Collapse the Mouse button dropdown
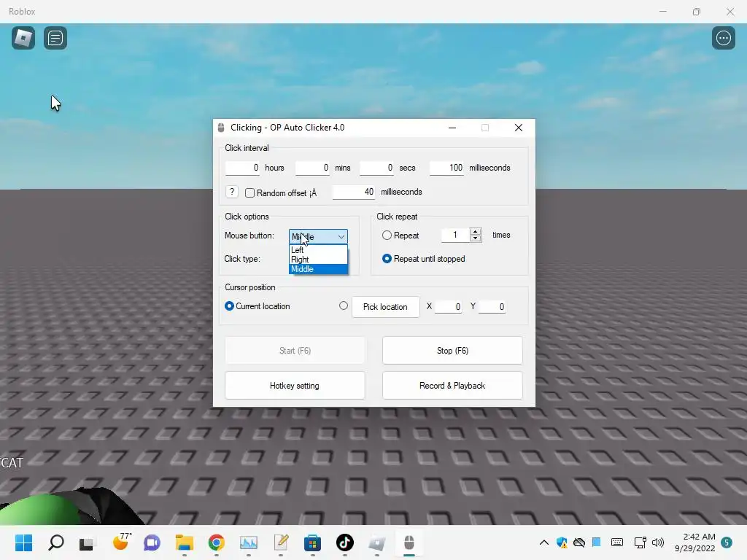Image resolution: width=747 pixels, height=560 pixels. (x=341, y=237)
